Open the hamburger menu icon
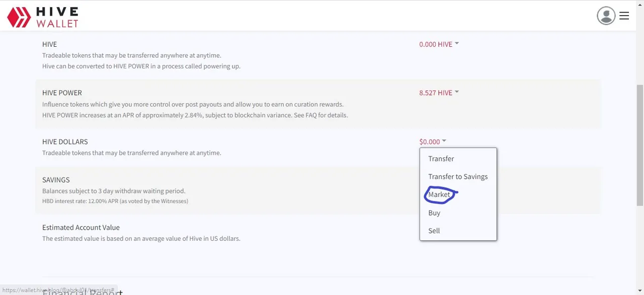This screenshot has height=295, width=644. [624, 16]
